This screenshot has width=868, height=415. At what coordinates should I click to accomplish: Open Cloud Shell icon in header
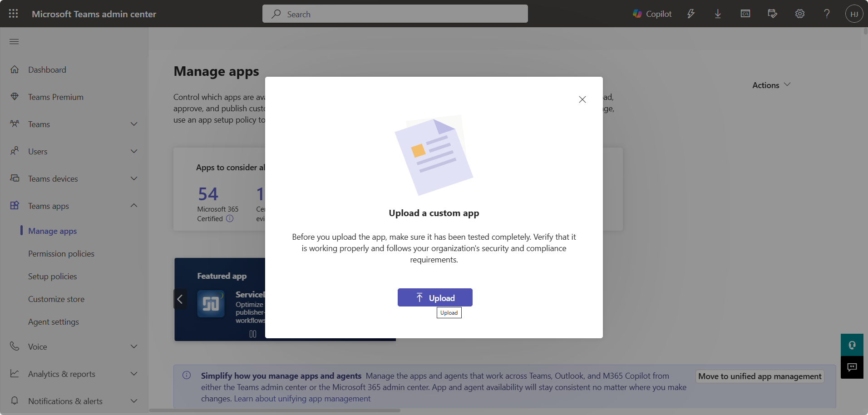coord(745,14)
